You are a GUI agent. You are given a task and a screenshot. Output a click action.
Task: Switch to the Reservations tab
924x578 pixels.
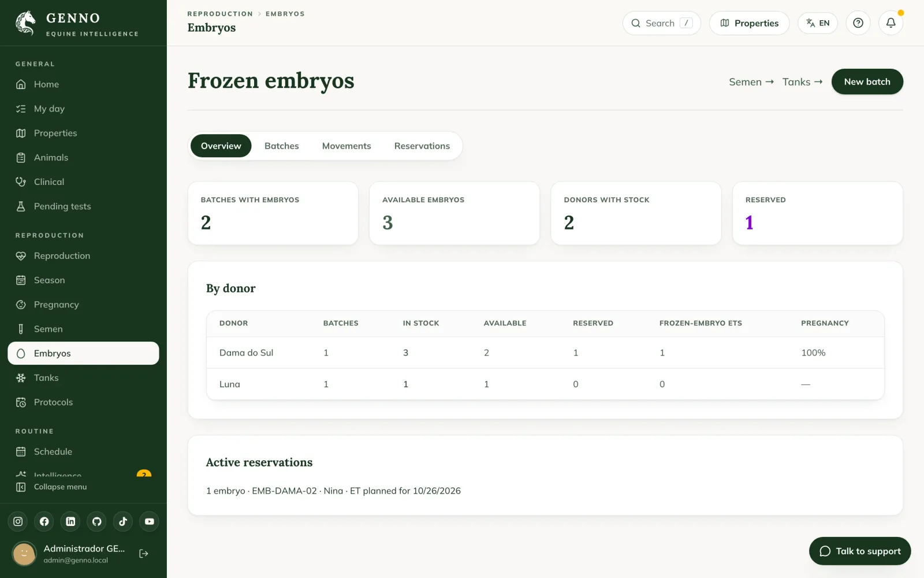pos(422,146)
